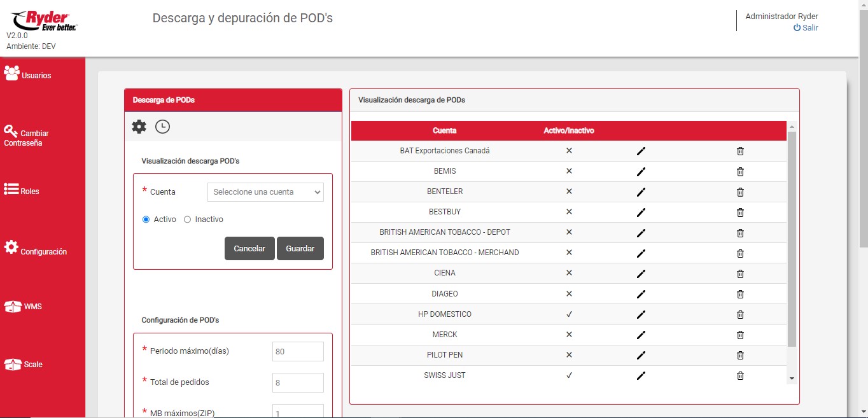
Task: Click pencil icon for HP DOMESTICO row
Action: pos(641,314)
